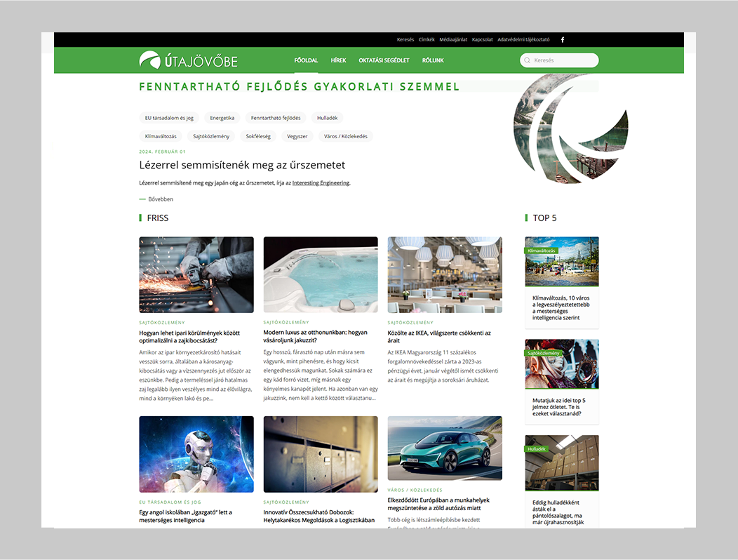Select the Klímaváltozás category tag

coord(161,136)
